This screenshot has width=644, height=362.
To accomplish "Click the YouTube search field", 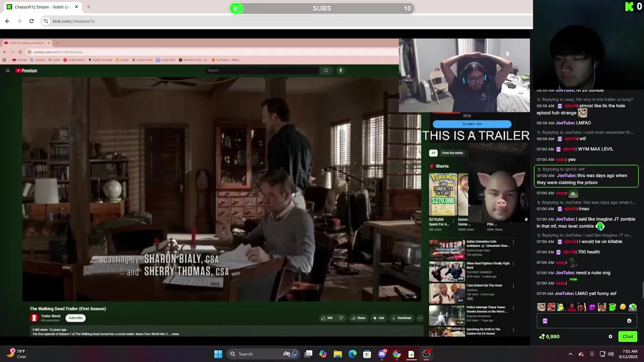I will click(x=262, y=70).
